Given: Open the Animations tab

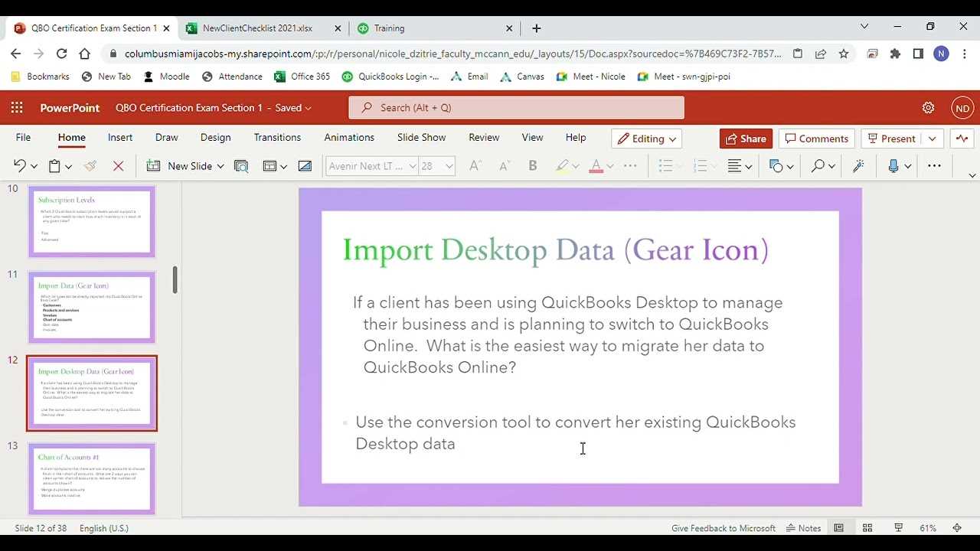Looking at the screenshot, I should tap(349, 138).
